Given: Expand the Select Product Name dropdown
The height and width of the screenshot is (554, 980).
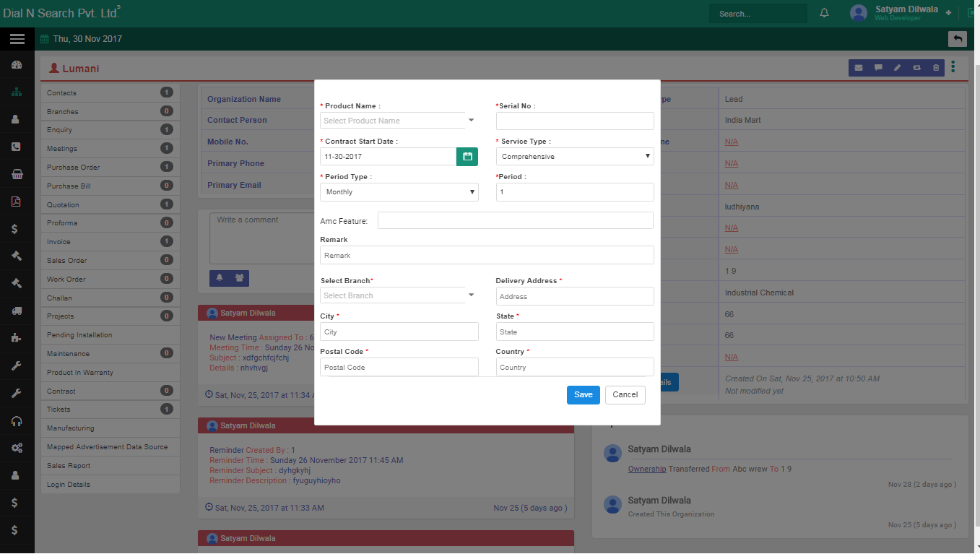Looking at the screenshot, I should [x=398, y=121].
